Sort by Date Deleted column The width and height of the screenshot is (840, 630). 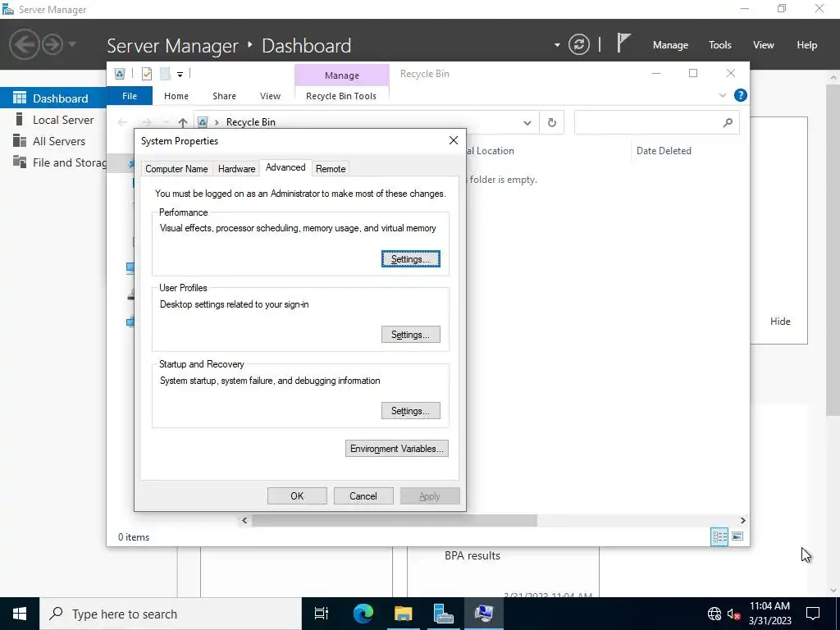tap(664, 151)
